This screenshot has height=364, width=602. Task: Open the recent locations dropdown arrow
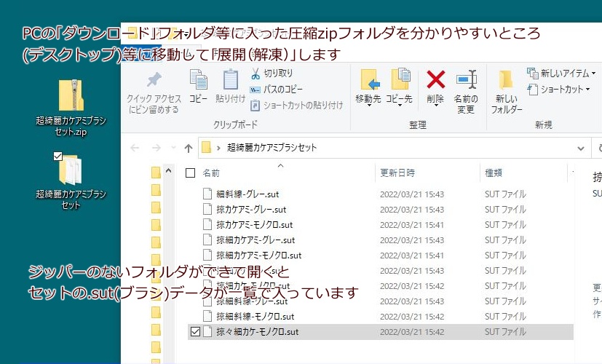coord(173,148)
